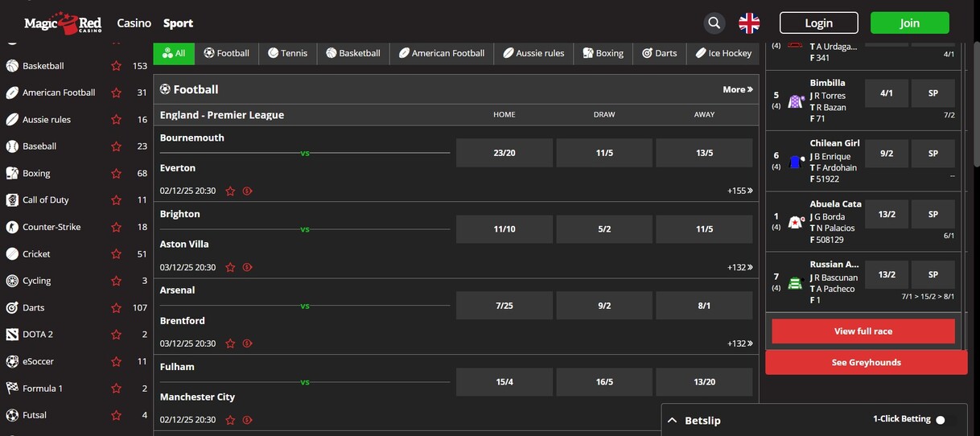Click See Greyhounds button
Screen dimensions: 980x436
(x=867, y=362)
